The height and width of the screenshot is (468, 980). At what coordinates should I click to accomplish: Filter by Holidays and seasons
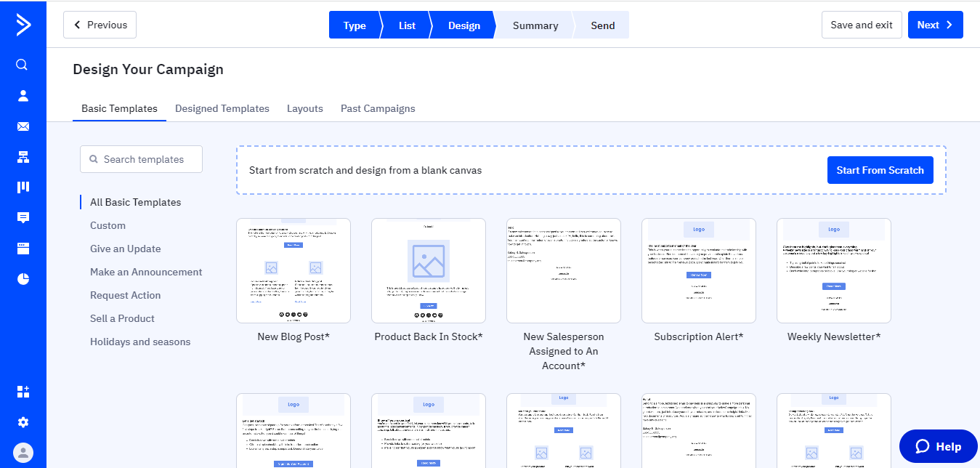pos(140,342)
